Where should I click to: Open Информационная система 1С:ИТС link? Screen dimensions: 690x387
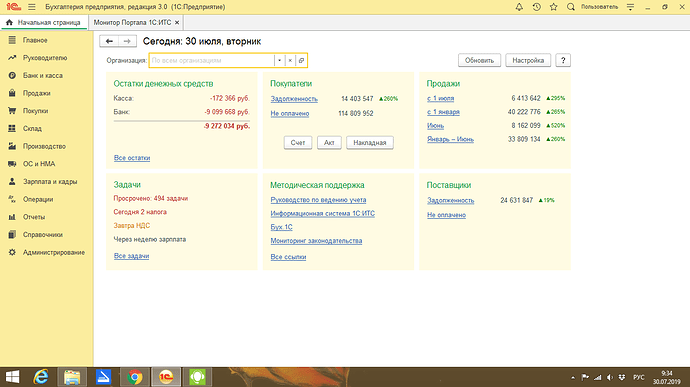pyautogui.click(x=323, y=214)
